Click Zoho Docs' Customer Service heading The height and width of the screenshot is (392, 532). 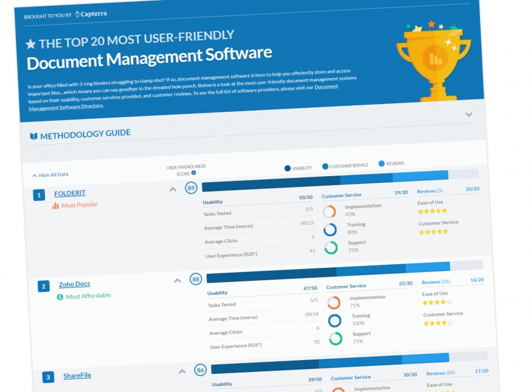point(346,287)
